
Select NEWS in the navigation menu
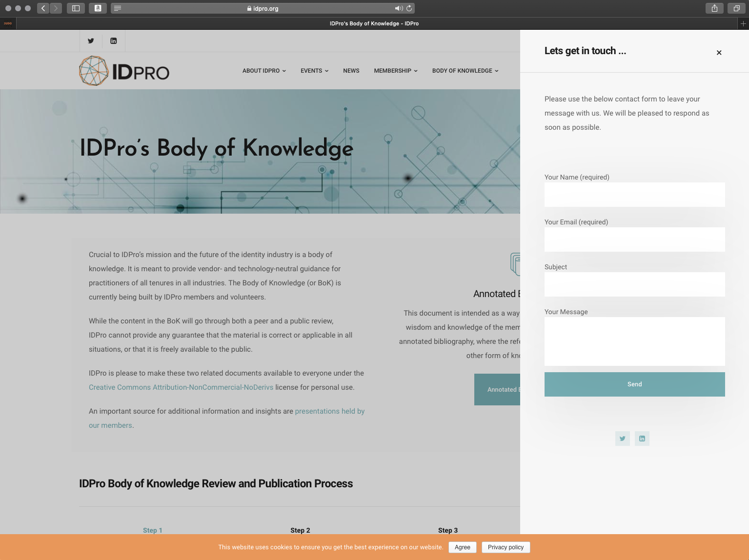tap(351, 71)
